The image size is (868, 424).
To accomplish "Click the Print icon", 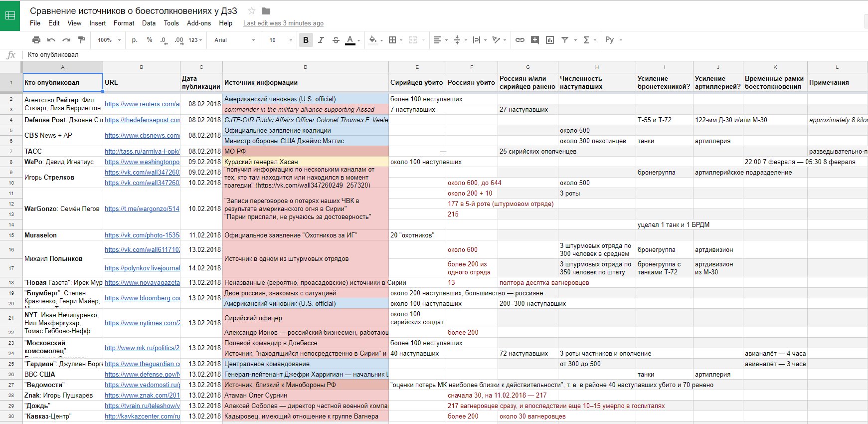I will [36, 40].
